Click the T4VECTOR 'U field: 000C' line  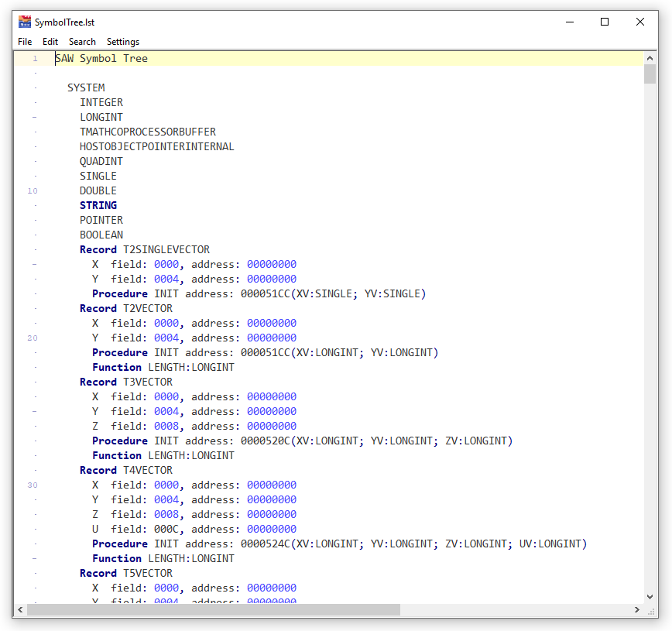[194, 529]
